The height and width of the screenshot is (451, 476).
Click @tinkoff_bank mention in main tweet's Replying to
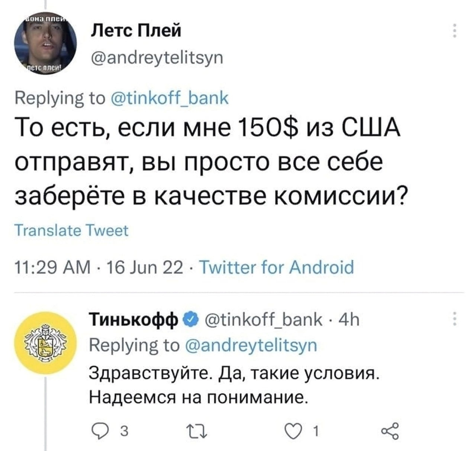pos(170,98)
